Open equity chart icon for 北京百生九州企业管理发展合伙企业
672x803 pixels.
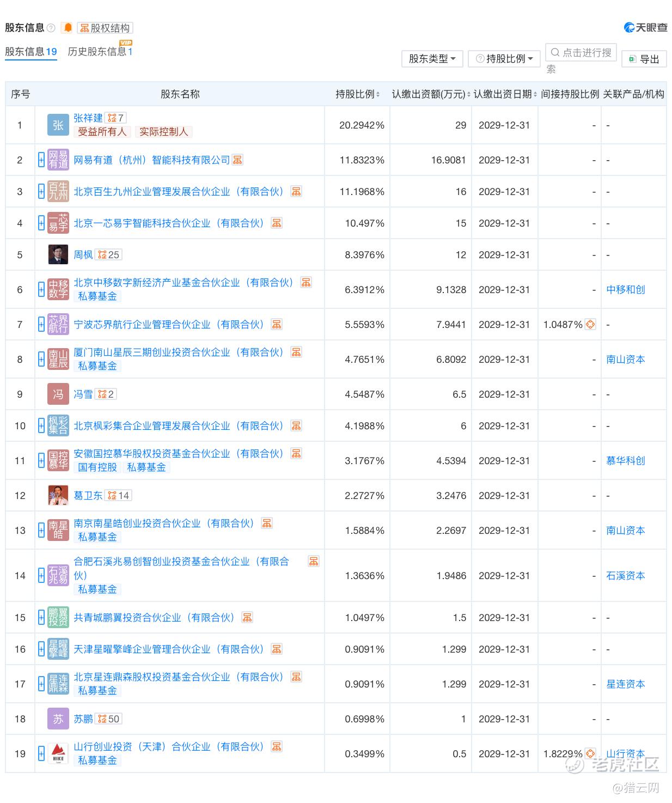tap(296, 192)
